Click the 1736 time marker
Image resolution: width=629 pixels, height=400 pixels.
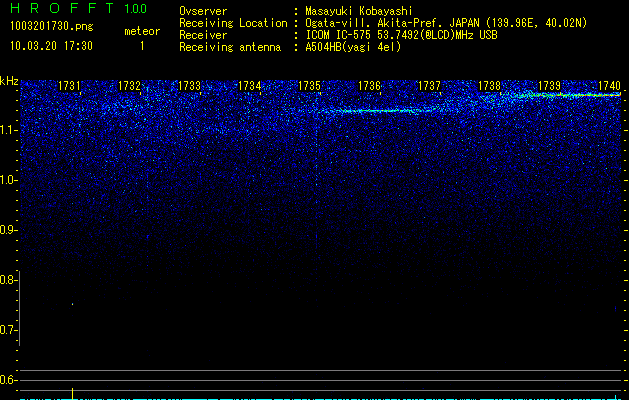point(369,86)
